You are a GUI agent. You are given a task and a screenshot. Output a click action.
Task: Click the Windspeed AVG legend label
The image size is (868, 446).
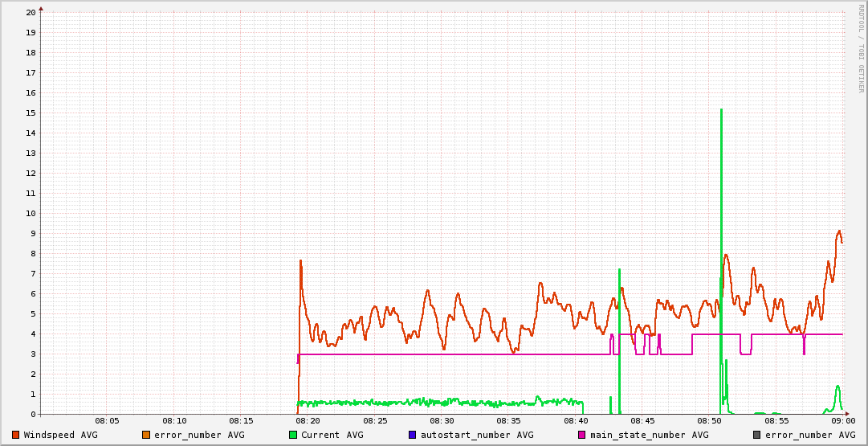60,435
